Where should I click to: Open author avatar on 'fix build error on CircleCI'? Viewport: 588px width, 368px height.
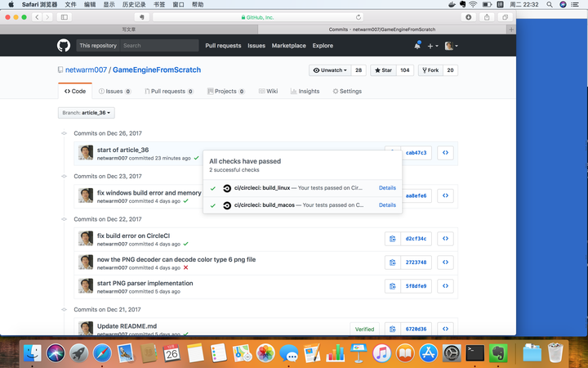(86, 239)
